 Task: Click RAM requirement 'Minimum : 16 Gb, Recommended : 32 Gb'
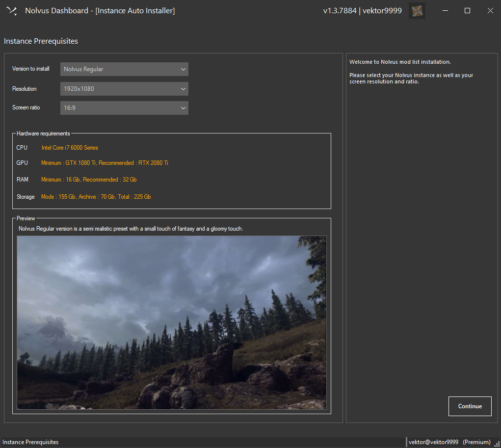[89, 180]
